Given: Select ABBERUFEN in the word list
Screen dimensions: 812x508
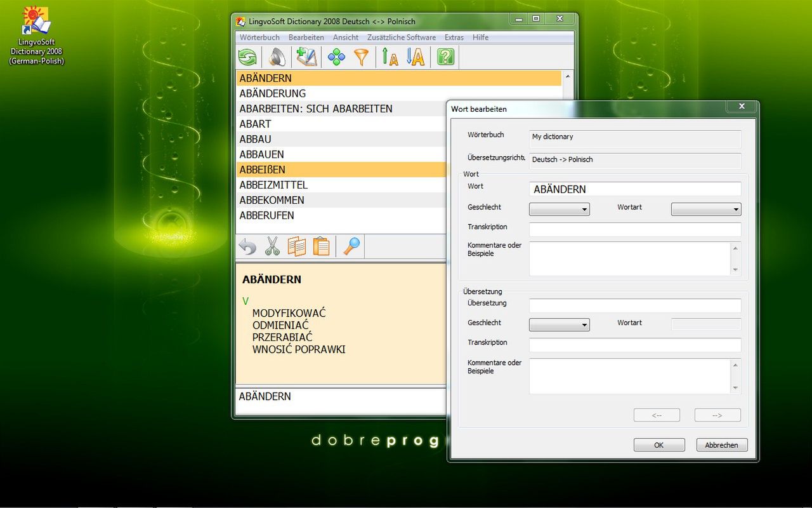Looking at the screenshot, I should tap(341, 215).
